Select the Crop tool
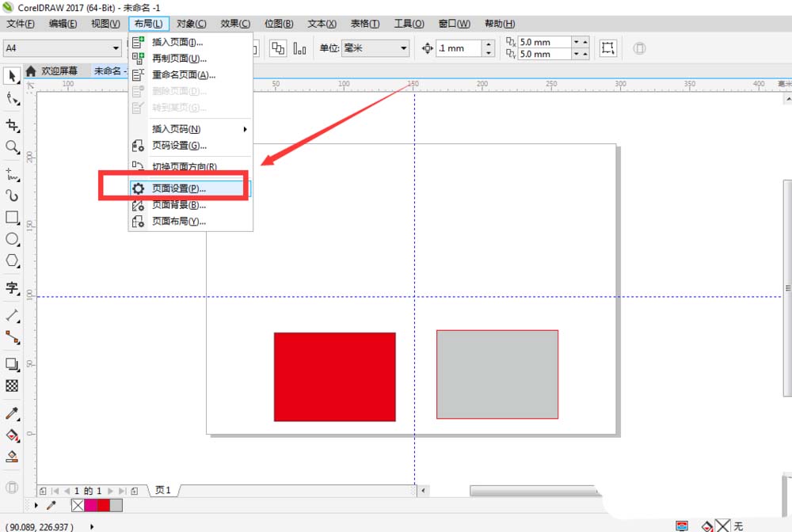 click(12, 125)
